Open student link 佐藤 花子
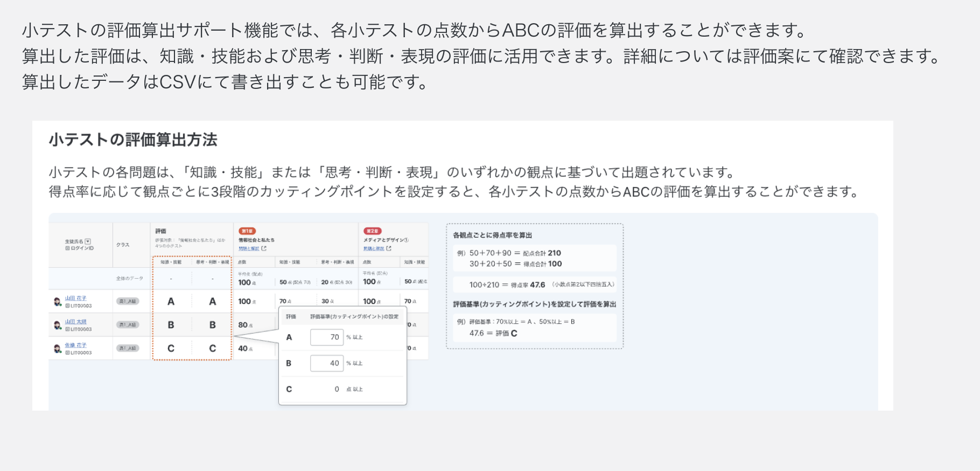 (x=75, y=345)
